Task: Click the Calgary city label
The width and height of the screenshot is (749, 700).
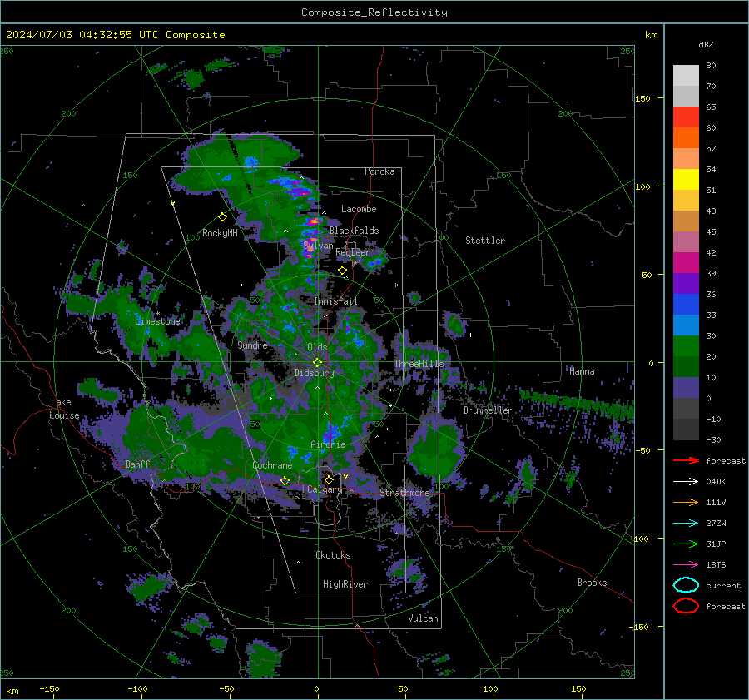Action: [x=325, y=489]
